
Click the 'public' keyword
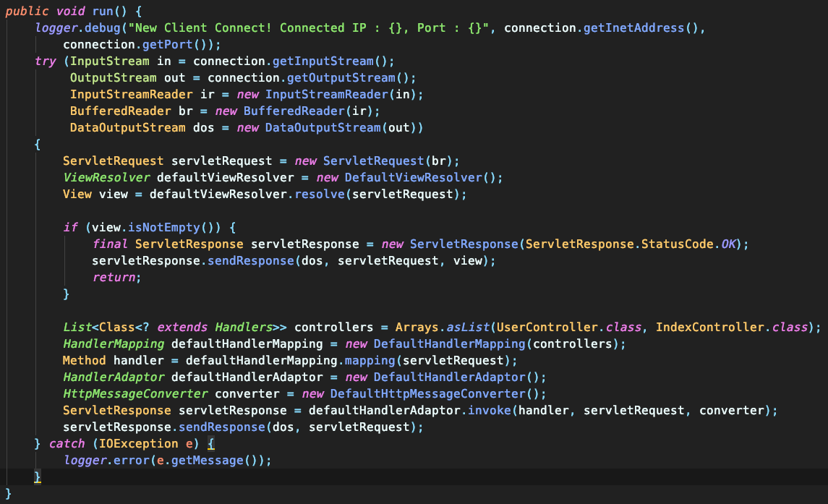click(27, 11)
